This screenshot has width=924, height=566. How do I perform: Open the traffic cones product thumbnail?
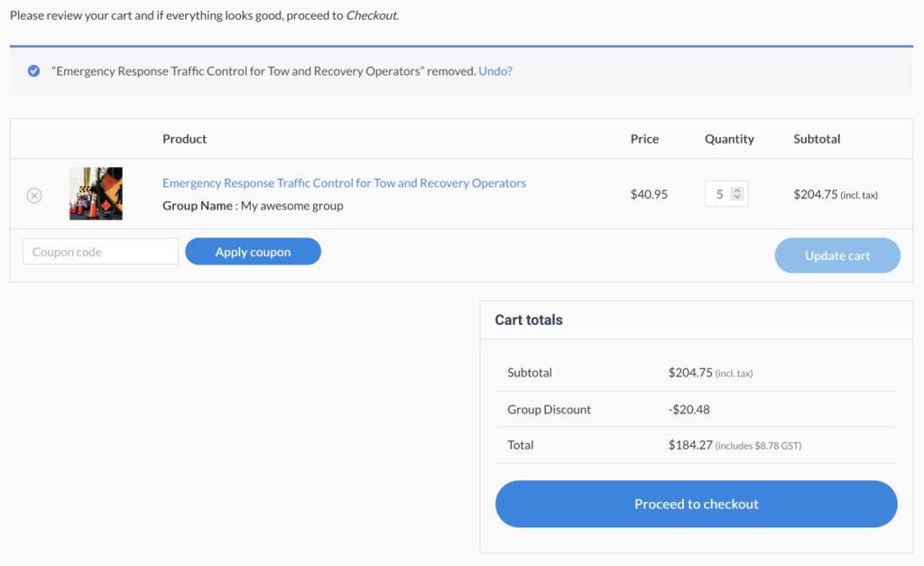point(96,193)
